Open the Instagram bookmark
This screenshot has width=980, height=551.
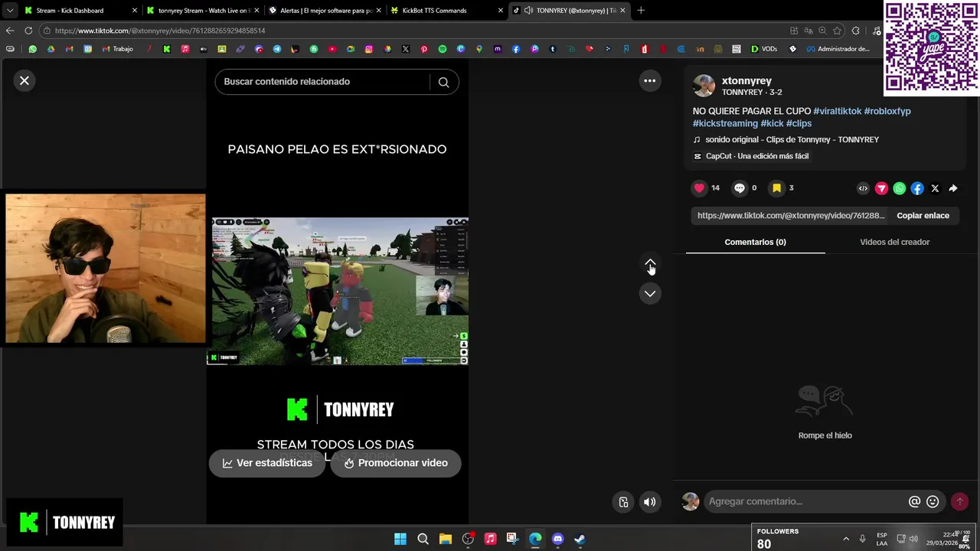[x=369, y=49]
